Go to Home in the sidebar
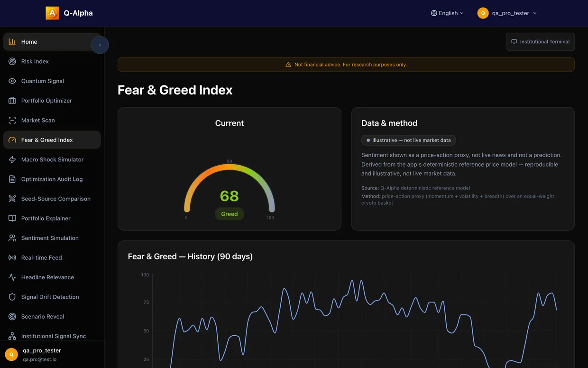The width and height of the screenshot is (588, 368). 52,42
